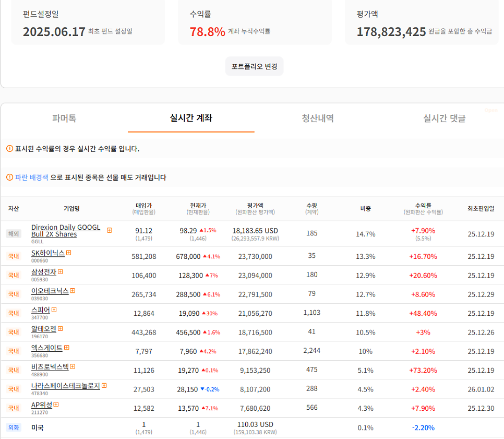Select the 실시간 댓글 tab
504x439 pixels.
click(444, 118)
